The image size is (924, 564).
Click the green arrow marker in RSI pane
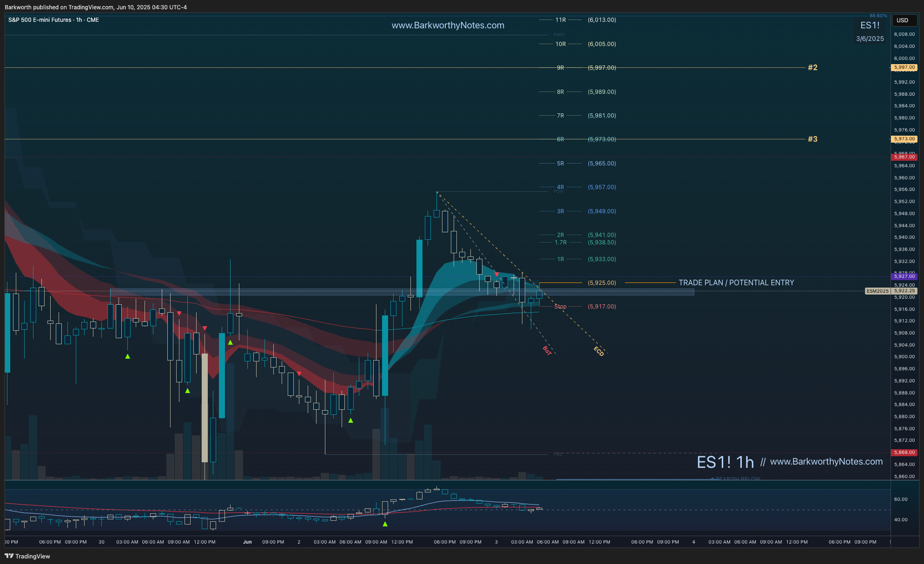385,524
